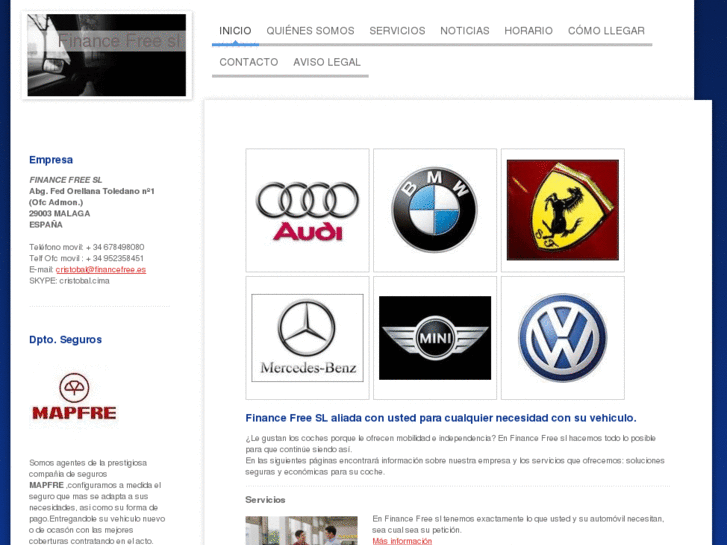Open the SERVICIOS menu item
Image resolution: width=727 pixels, height=545 pixels.
point(397,31)
